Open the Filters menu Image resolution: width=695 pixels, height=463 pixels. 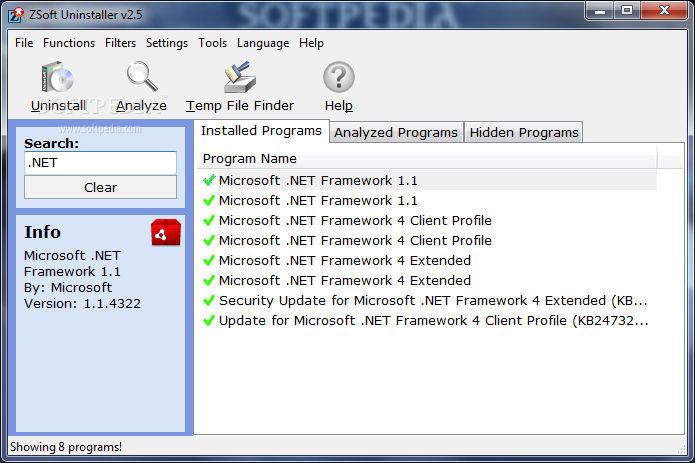tap(120, 43)
